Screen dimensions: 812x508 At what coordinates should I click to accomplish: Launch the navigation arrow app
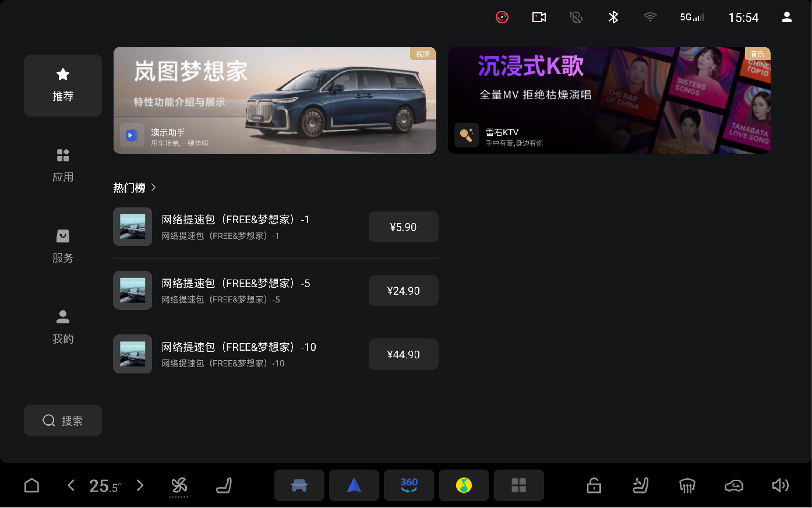354,485
